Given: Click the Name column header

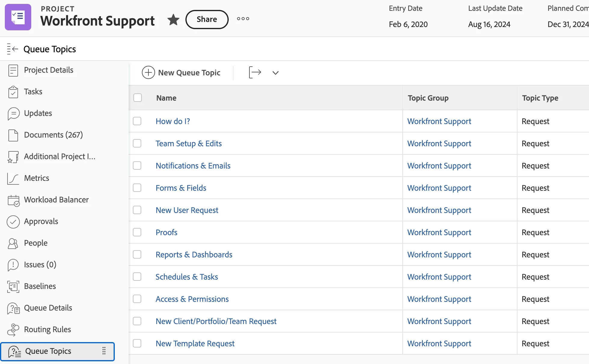Looking at the screenshot, I should 166,98.
